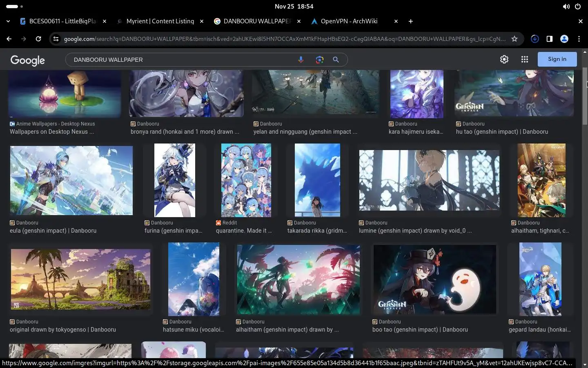The height and width of the screenshot is (368, 588).
Task: Follow 'eula (genshin impact) | Danbooru' link
Action: 53,231
